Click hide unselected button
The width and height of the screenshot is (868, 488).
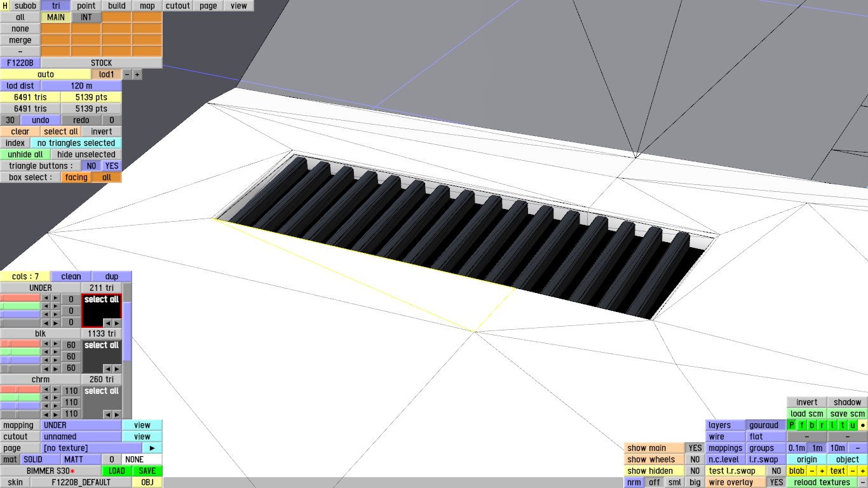coord(86,154)
